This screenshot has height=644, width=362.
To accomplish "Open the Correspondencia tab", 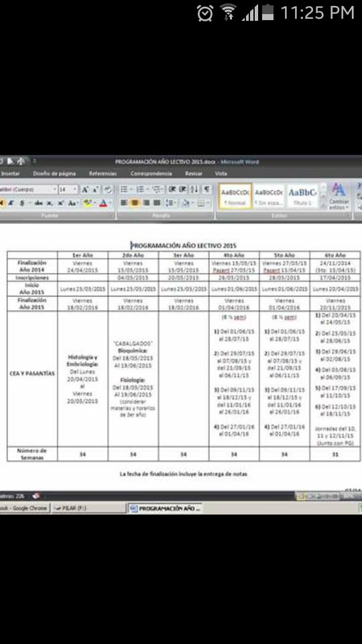I will pos(151,174).
